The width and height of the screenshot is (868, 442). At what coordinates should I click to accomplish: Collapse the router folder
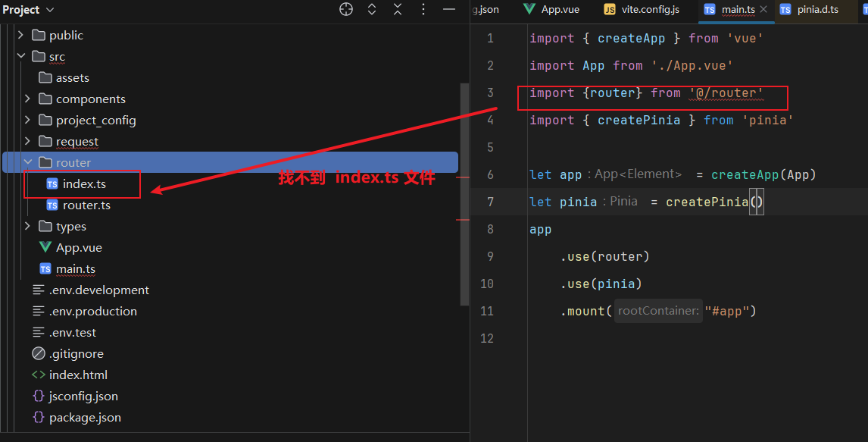pos(28,162)
